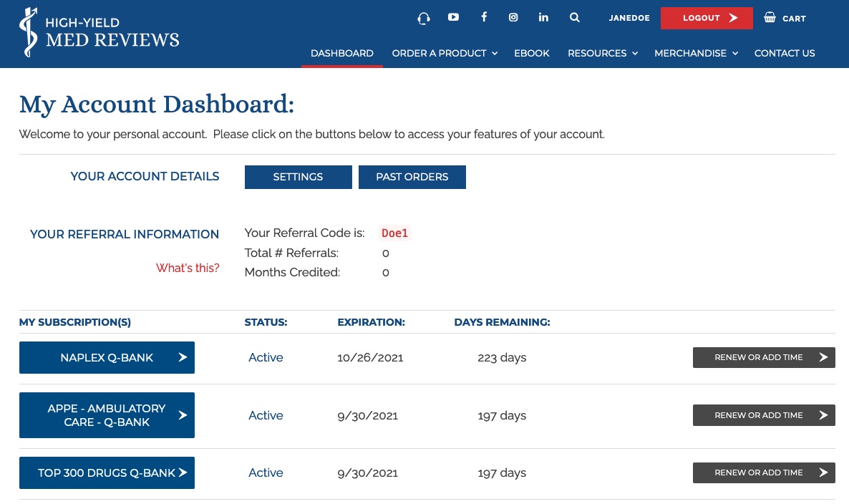Click the 197 days value in Top 300 row
The image size is (849, 504).
[502, 473]
